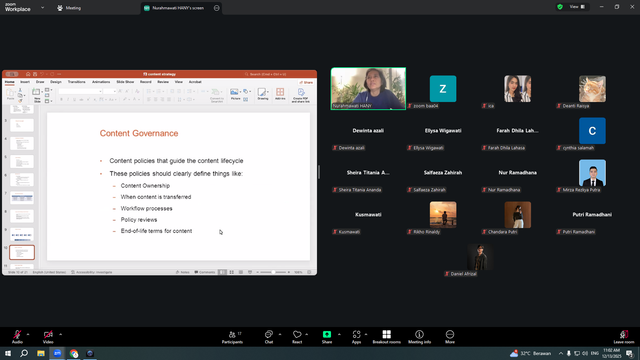The image size is (640, 360).
Task: Open the Slide Show ribbon tab
Action: (x=125, y=82)
